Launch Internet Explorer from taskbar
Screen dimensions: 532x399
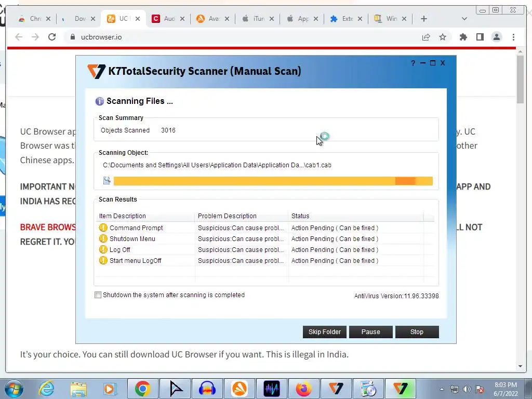click(46, 389)
